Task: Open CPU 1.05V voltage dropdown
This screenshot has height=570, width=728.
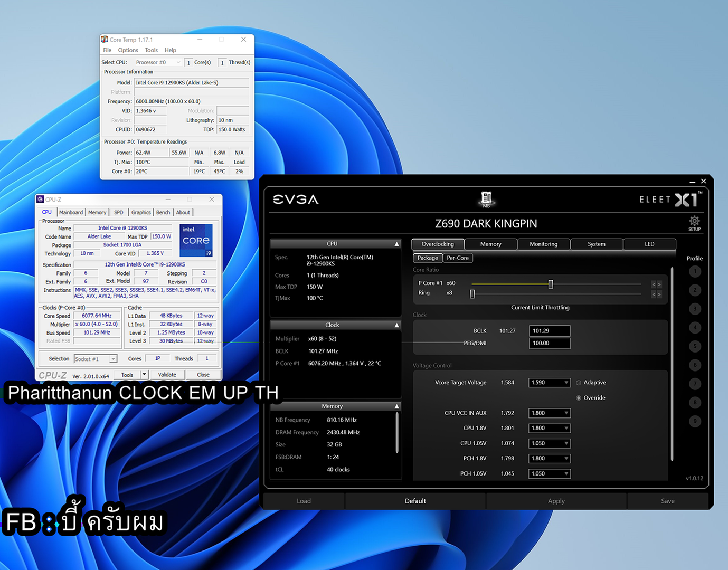Action: (566, 443)
